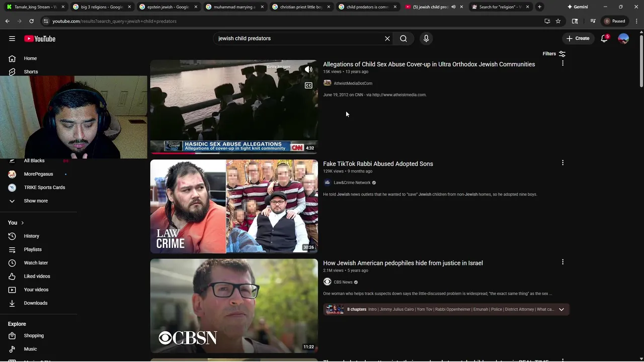Open the Chrome three-dot menu
644x362 pixels.
pyautogui.click(x=635, y=21)
